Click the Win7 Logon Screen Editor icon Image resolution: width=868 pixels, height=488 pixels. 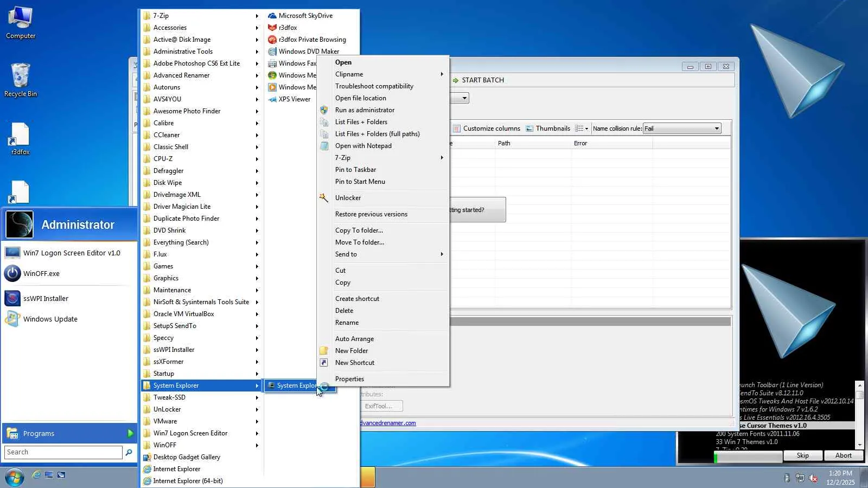tap(12, 253)
